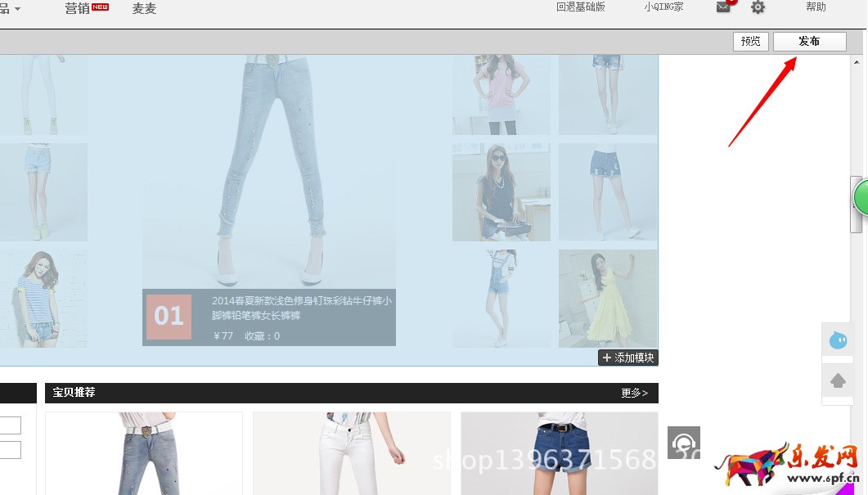Open the white pants recommended product
This screenshot has width=868, height=495.
pyautogui.click(x=352, y=453)
